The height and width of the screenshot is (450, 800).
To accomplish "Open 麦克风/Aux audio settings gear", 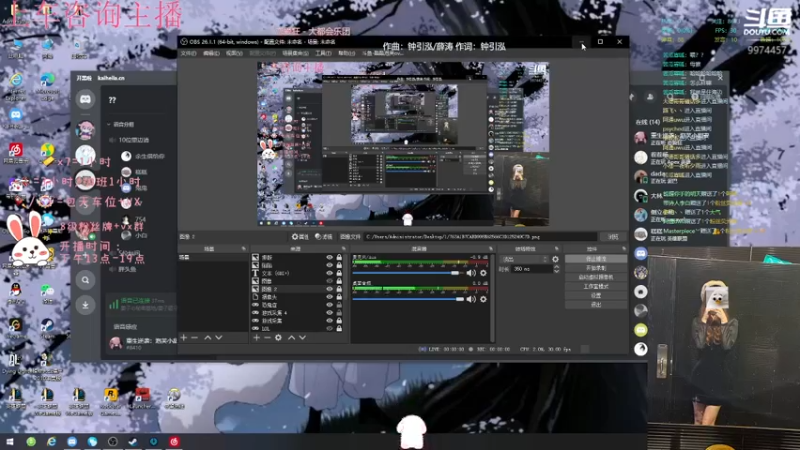I will (x=483, y=273).
